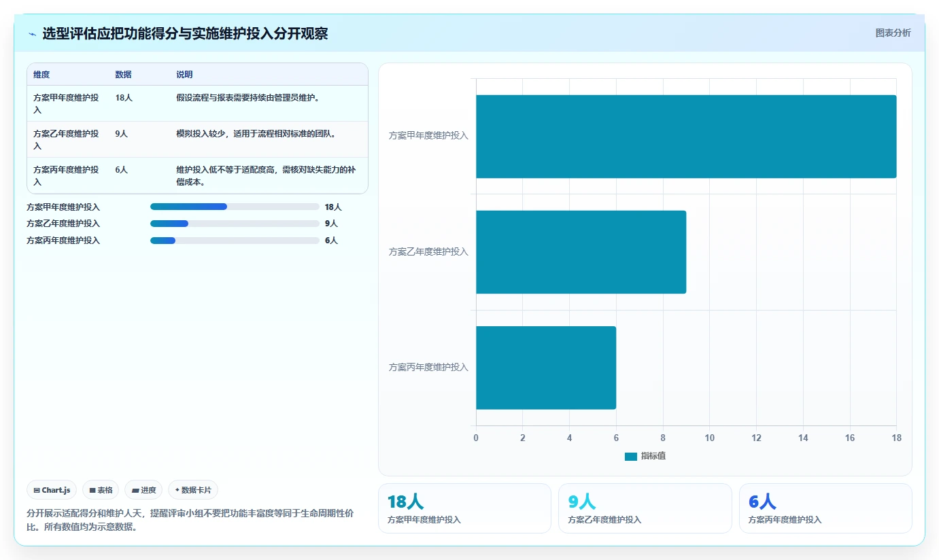Click the 说明 table column header
The width and height of the screenshot is (939, 560).
184,74
